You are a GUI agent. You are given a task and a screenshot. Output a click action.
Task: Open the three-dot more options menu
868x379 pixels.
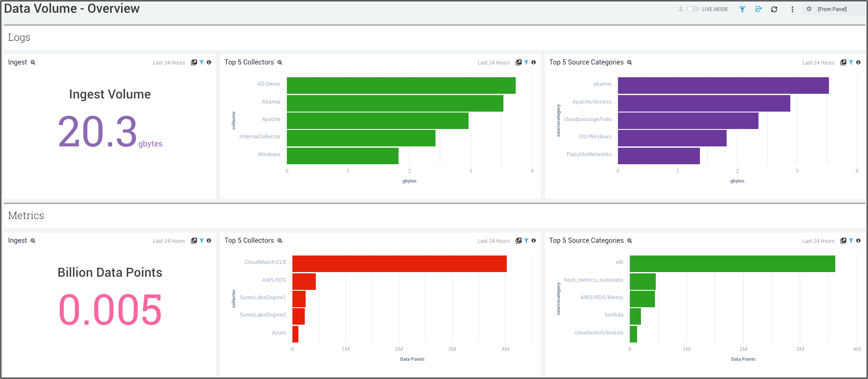pyautogui.click(x=792, y=9)
